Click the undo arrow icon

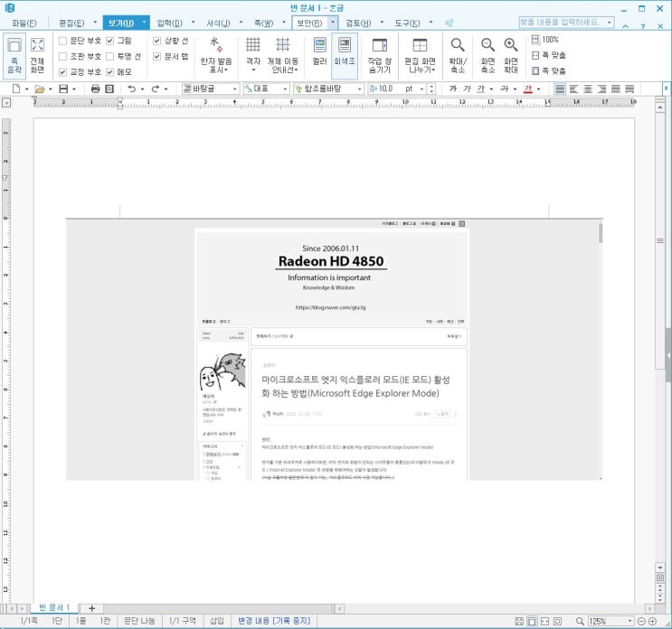[131, 89]
